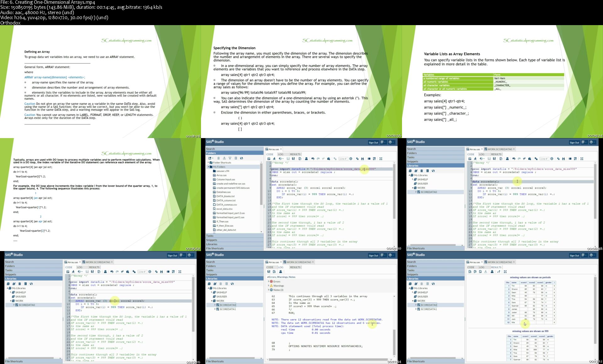Viewport: 603px width, 364px height.
Task: Collapse WORK library in the 00:08:48 frame
Action: (x=413, y=188)
